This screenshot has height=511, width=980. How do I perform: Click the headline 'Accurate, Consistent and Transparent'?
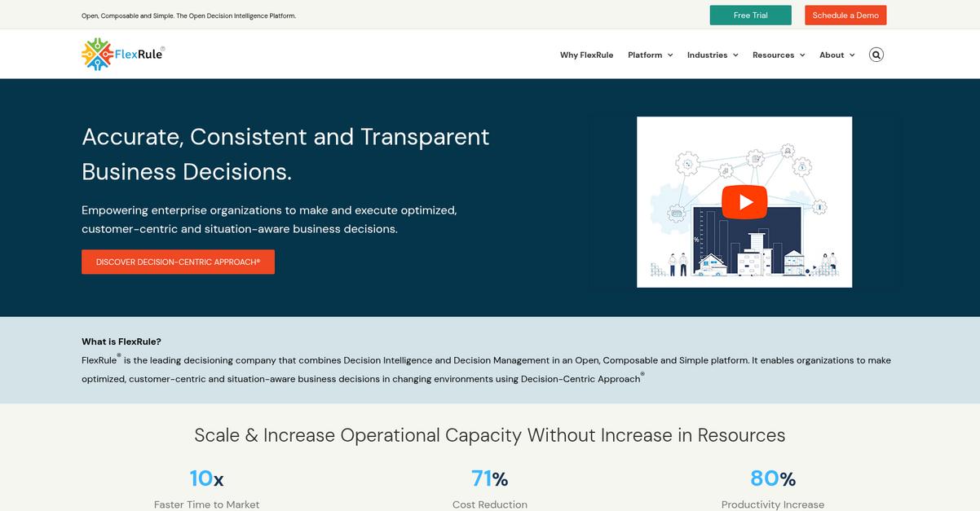285,136
